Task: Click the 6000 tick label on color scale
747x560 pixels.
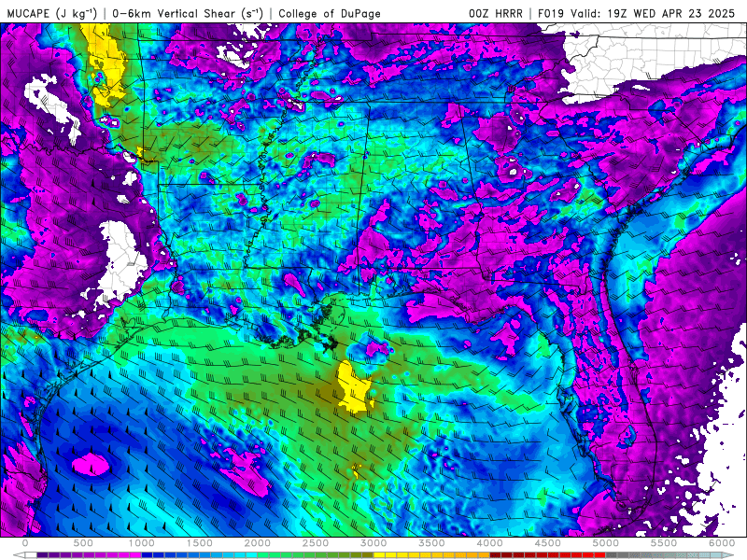Action: [x=722, y=543]
